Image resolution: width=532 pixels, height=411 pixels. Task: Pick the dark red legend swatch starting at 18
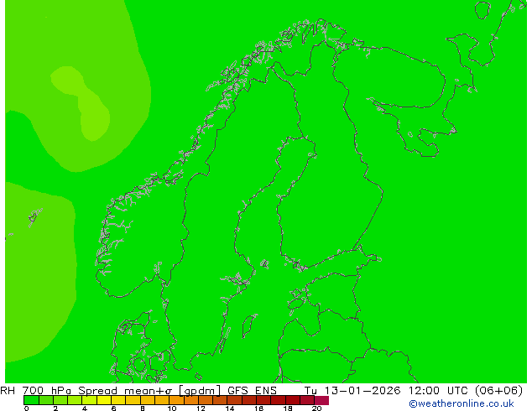[x=293, y=400]
